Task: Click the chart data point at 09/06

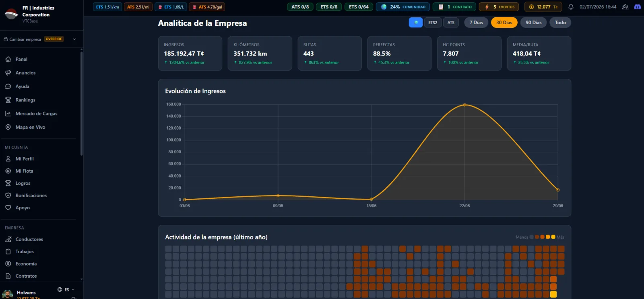Action: coord(278,196)
